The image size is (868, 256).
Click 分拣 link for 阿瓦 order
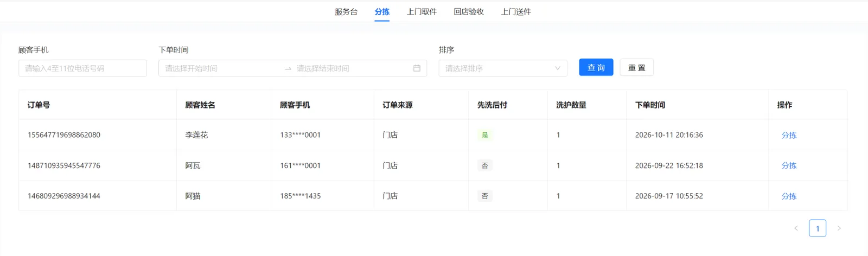pos(789,165)
